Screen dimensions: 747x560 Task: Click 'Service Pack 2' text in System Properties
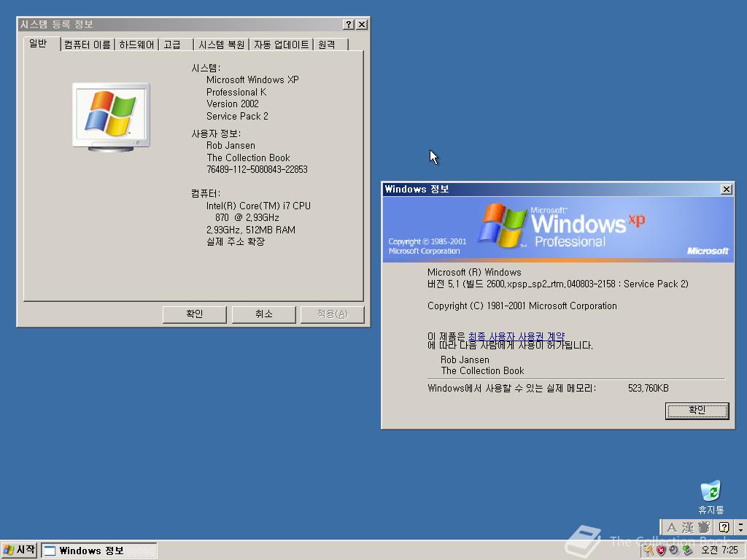point(237,116)
